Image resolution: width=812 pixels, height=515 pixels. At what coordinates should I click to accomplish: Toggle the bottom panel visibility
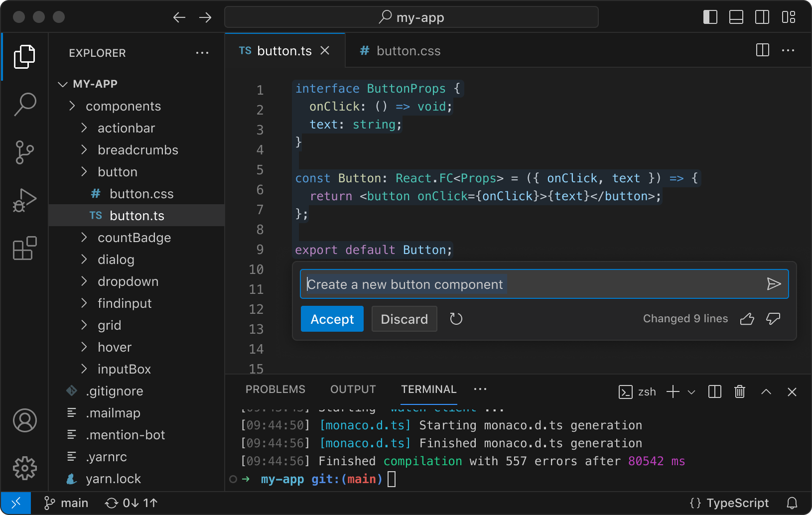click(x=736, y=16)
